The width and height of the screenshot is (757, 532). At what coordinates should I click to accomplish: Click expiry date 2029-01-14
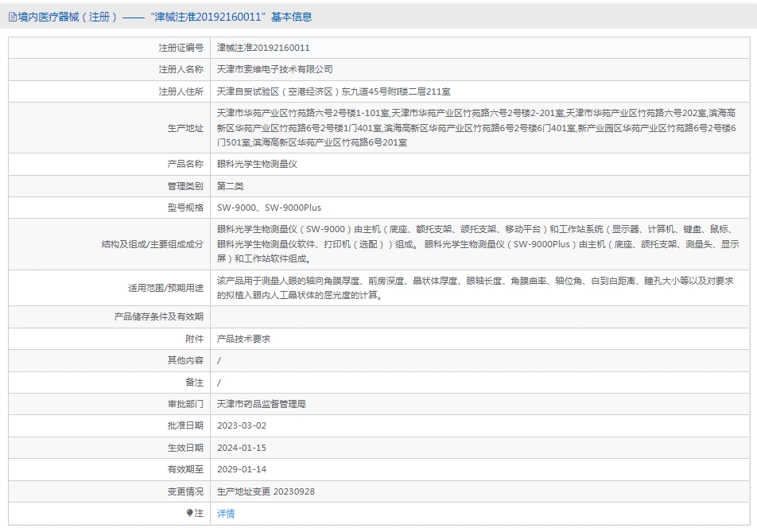point(242,469)
